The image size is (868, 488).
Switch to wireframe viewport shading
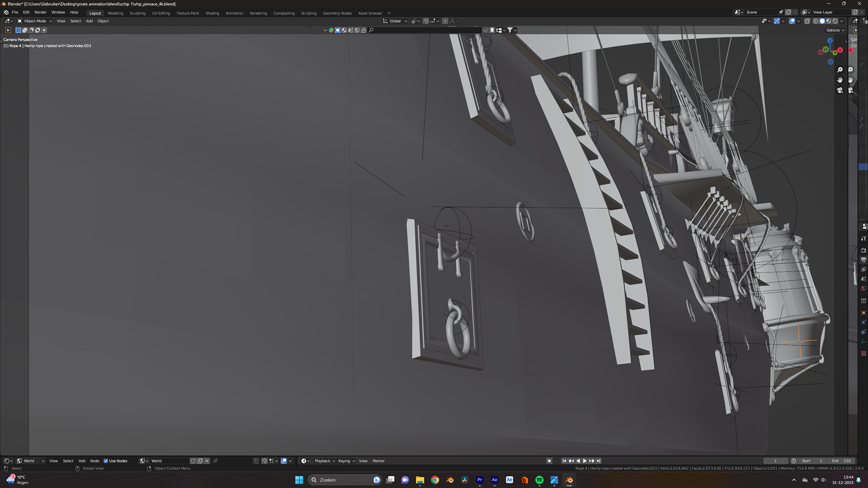[816, 21]
